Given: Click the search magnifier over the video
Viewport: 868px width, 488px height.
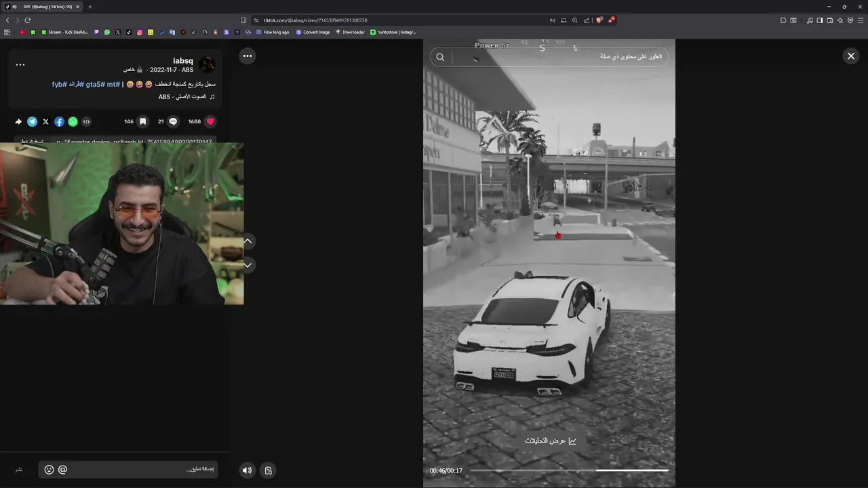Looking at the screenshot, I should (440, 57).
